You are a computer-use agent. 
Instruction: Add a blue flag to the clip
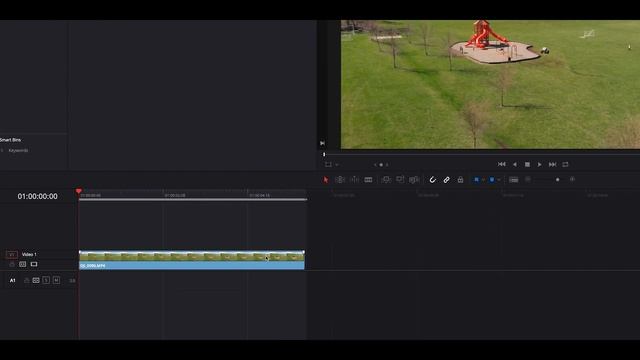tap(476, 180)
